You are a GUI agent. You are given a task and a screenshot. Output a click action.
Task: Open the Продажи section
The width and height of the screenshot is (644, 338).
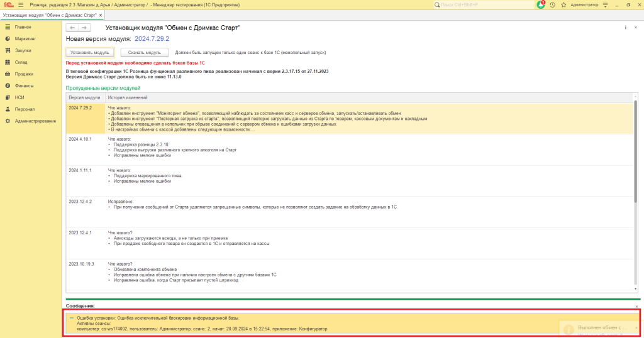pos(24,74)
